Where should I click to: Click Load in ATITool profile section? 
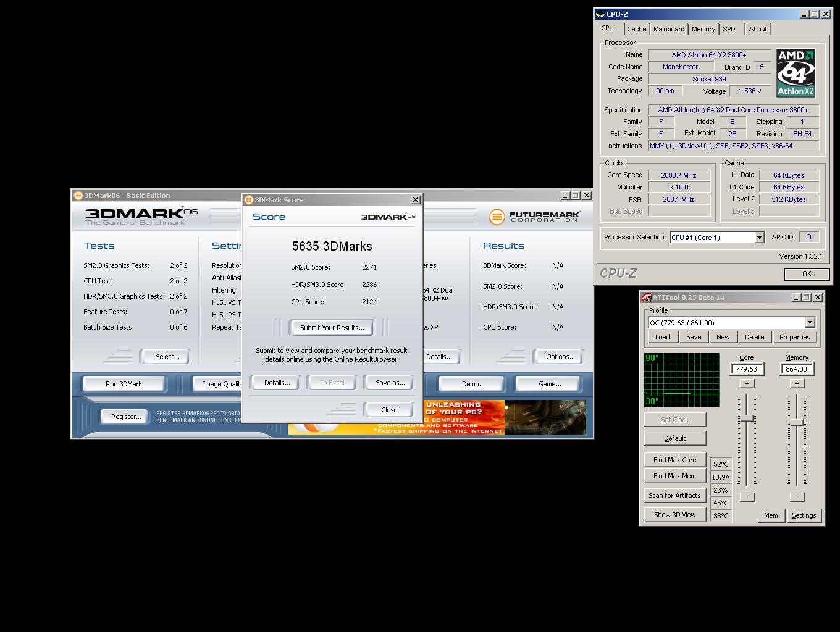pyautogui.click(x=663, y=337)
